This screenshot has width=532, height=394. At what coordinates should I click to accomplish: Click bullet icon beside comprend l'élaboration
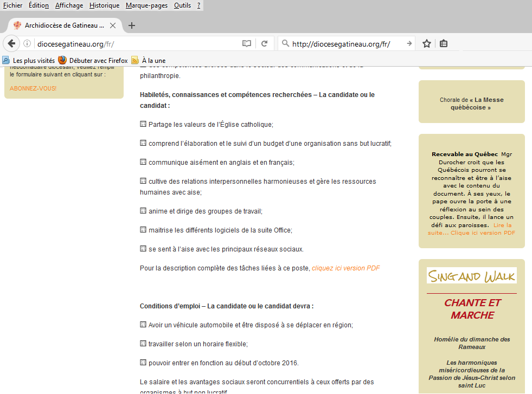[143, 143]
